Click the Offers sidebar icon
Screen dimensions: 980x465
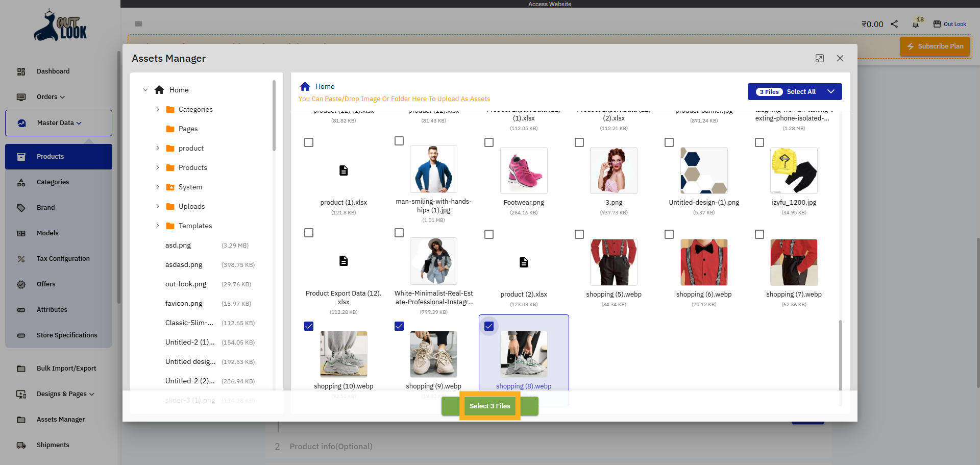point(21,284)
